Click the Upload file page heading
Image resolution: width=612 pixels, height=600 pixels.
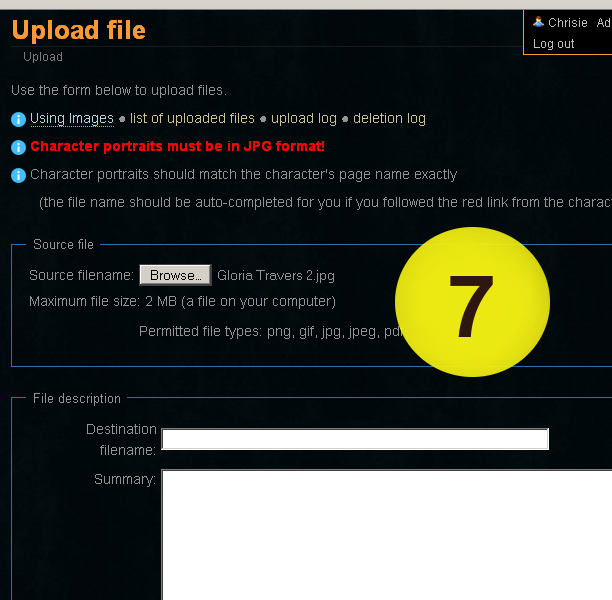(x=79, y=30)
